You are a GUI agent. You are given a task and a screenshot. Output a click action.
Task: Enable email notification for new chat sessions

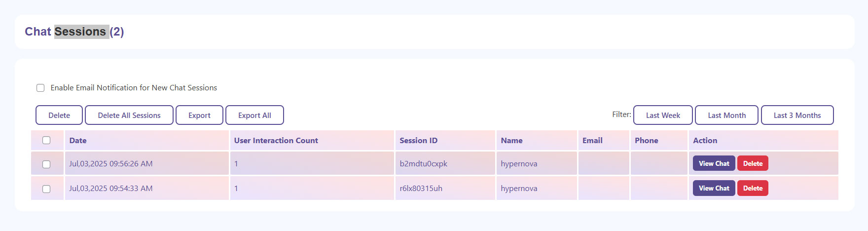coord(40,88)
